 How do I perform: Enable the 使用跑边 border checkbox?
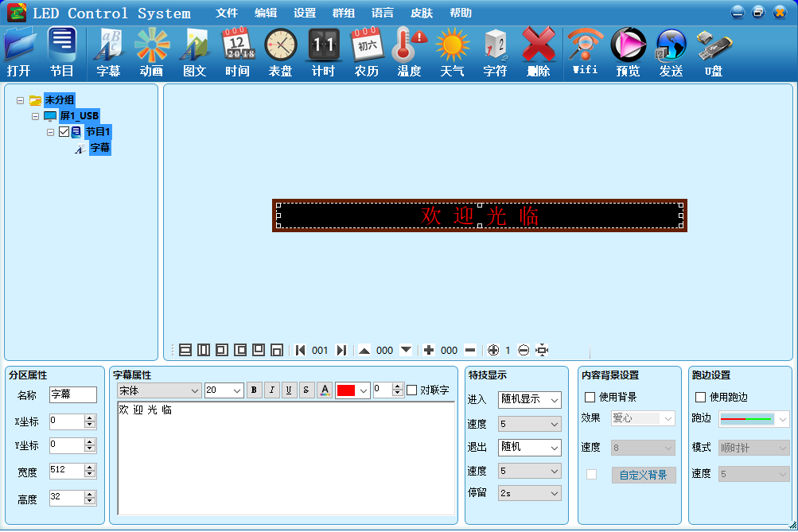pyautogui.click(x=701, y=397)
